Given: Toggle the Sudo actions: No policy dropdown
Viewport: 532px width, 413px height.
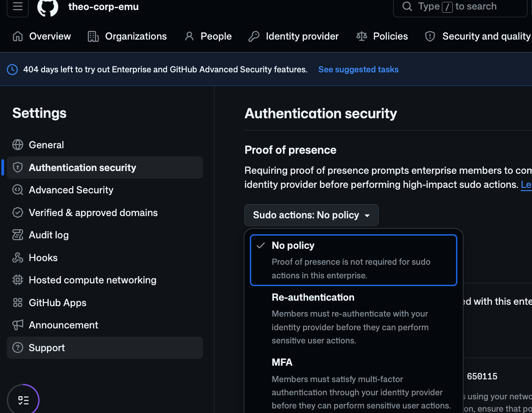Looking at the screenshot, I should [311, 215].
